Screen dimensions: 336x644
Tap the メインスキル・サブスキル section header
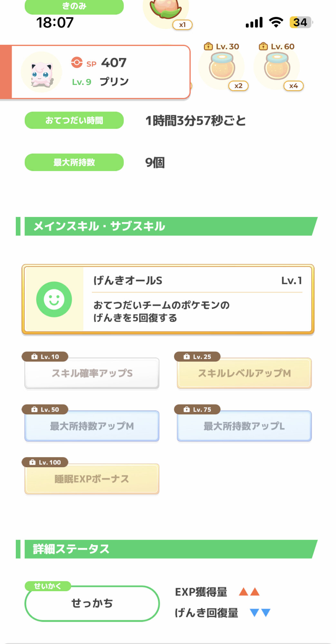[168, 226]
